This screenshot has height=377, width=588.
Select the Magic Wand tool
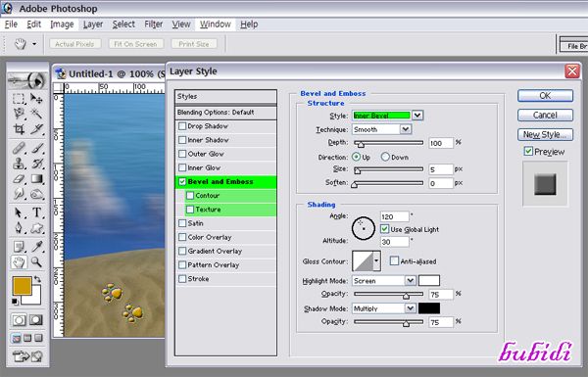[37, 114]
